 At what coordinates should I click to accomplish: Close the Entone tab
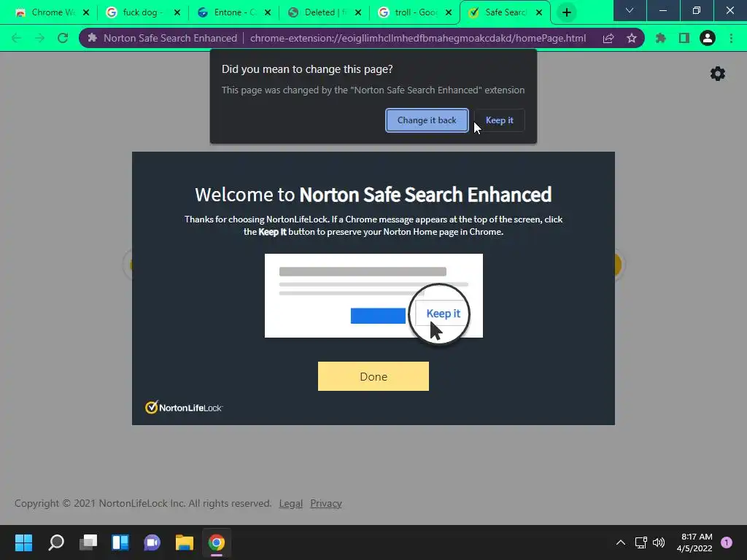pyautogui.click(x=268, y=12)
